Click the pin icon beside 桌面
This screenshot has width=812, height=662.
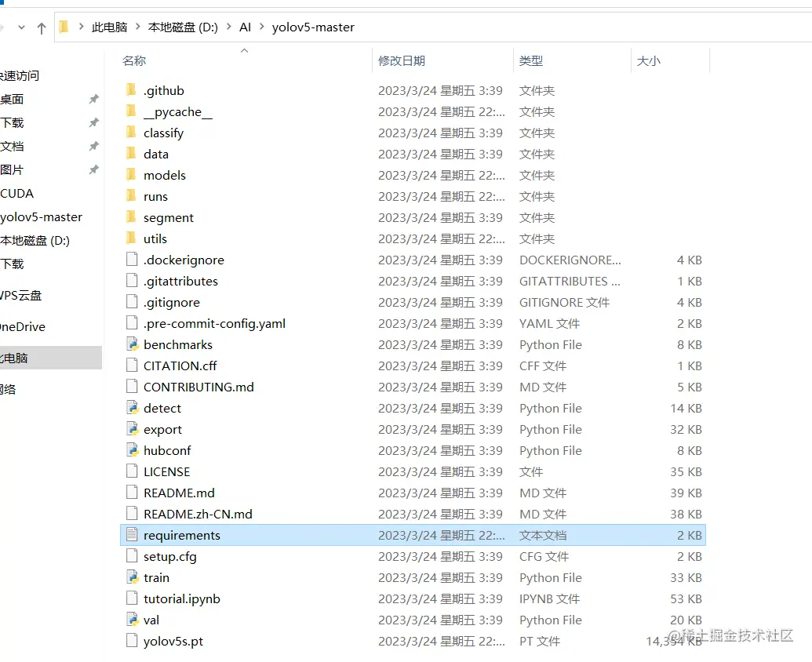93,99
